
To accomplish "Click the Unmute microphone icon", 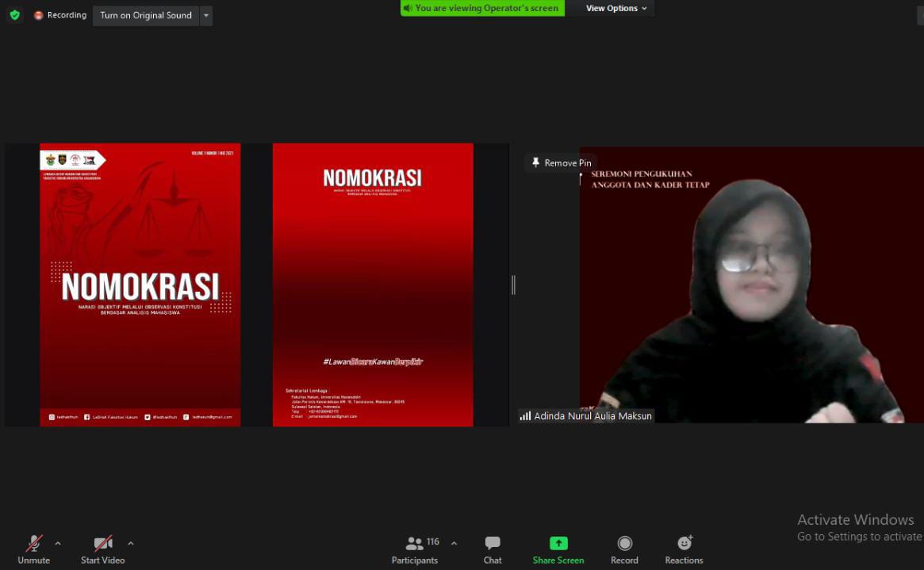I will tap(33, 543).
